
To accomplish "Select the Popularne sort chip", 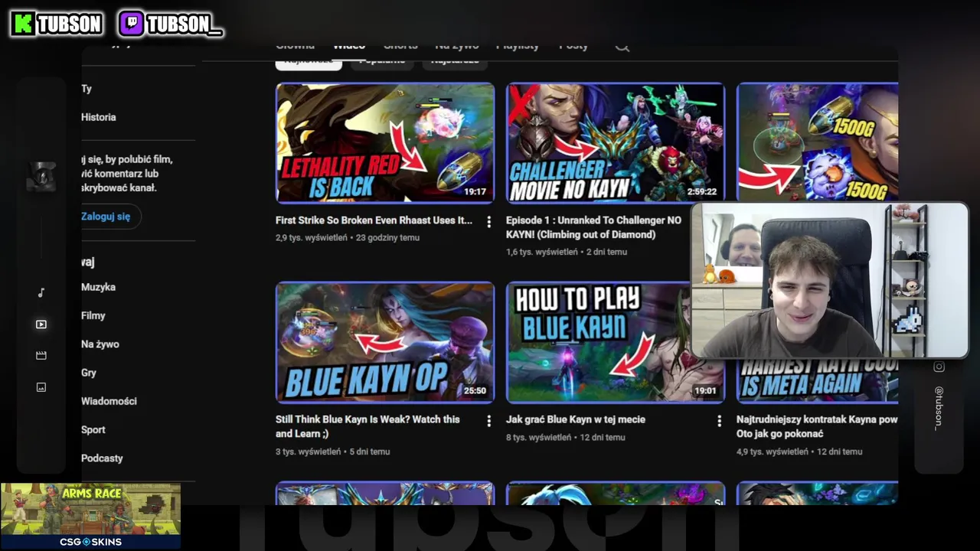I will tap(382, 61).
